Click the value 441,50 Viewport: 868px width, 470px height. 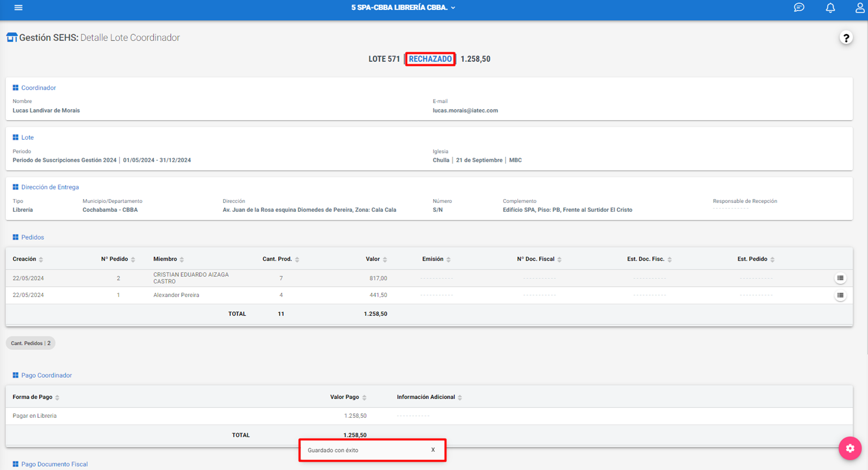[378, 295]
